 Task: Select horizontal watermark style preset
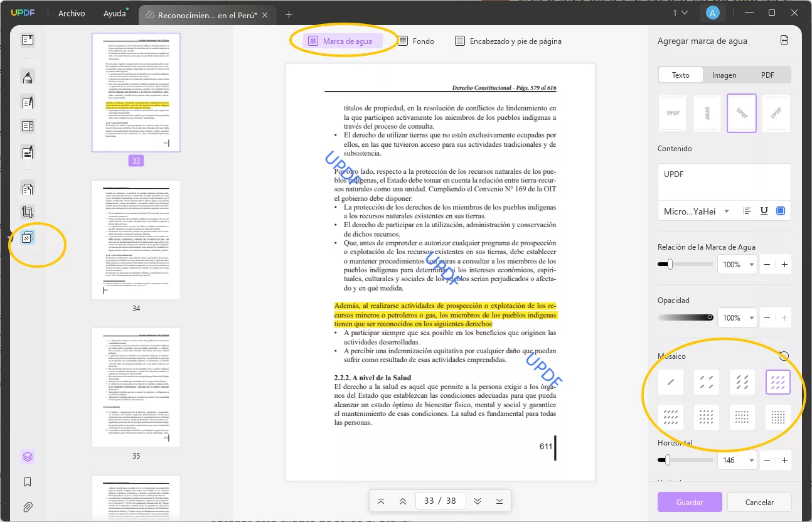point(673,113)
